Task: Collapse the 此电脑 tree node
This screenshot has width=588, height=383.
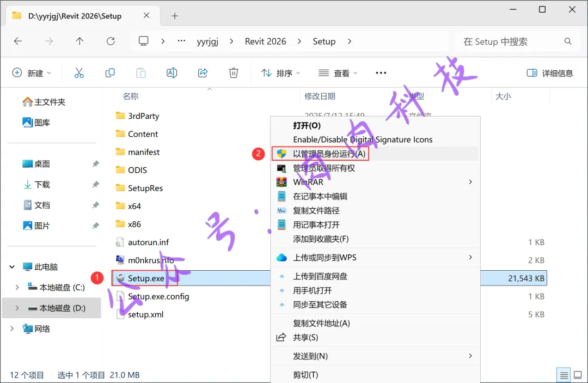Action: coord(12,267)
